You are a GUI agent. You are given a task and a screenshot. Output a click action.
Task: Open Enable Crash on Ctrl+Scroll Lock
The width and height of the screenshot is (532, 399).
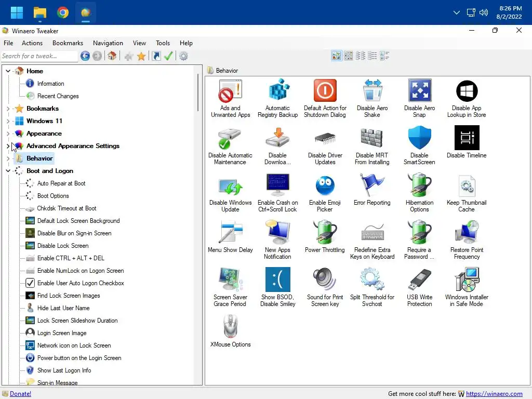277,193
